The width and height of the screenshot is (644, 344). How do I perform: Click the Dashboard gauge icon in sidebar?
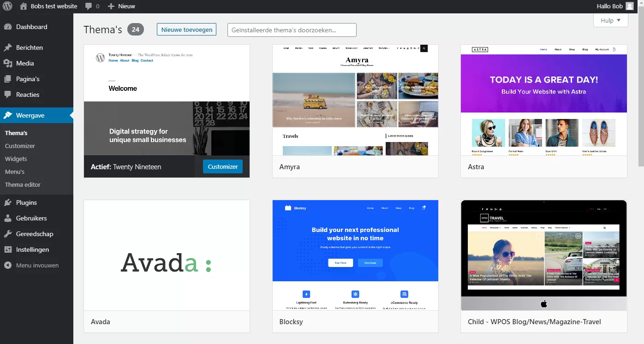point(8,27)
